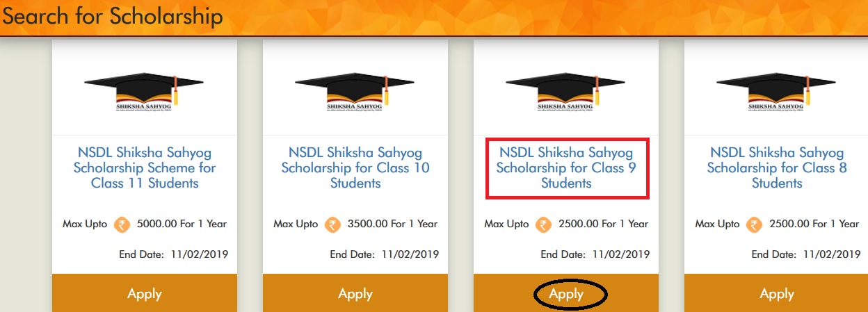868x312 pixels.
Task: Open the Scholarship for Class 9 Students link
Action: tap(566, 168)
